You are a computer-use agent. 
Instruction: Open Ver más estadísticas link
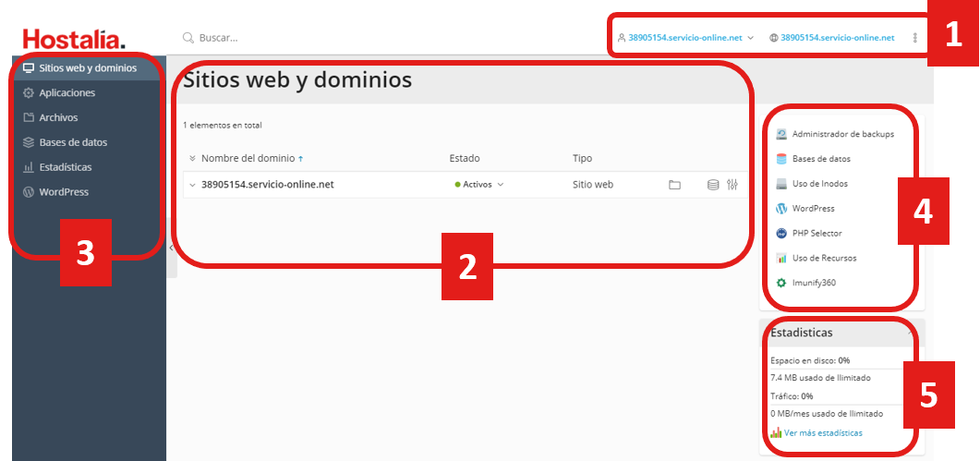click(823, 433)
